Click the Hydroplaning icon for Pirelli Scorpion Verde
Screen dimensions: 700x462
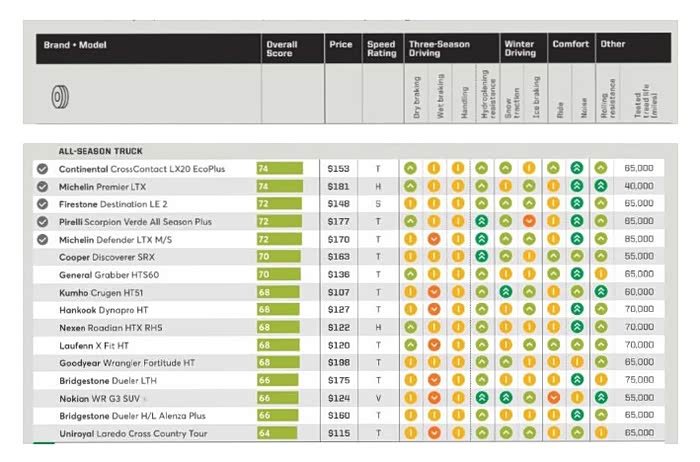481,221
